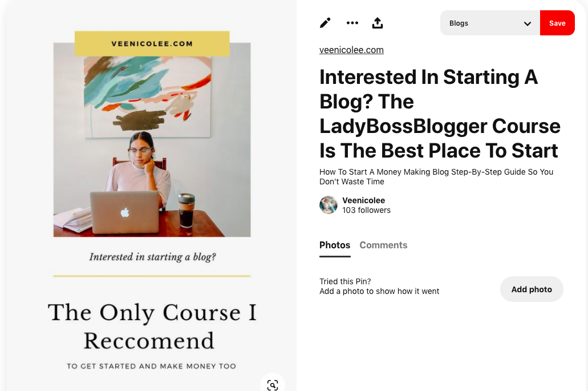Click the Add photo button

[x=532, y=289]
